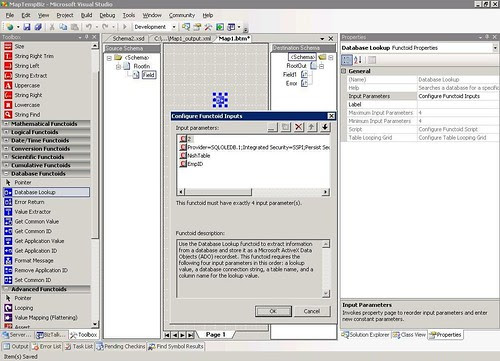This screenshot has width=500, height=361.
Task: Click the Start Debugging play icon
Action: coord(125,27)
